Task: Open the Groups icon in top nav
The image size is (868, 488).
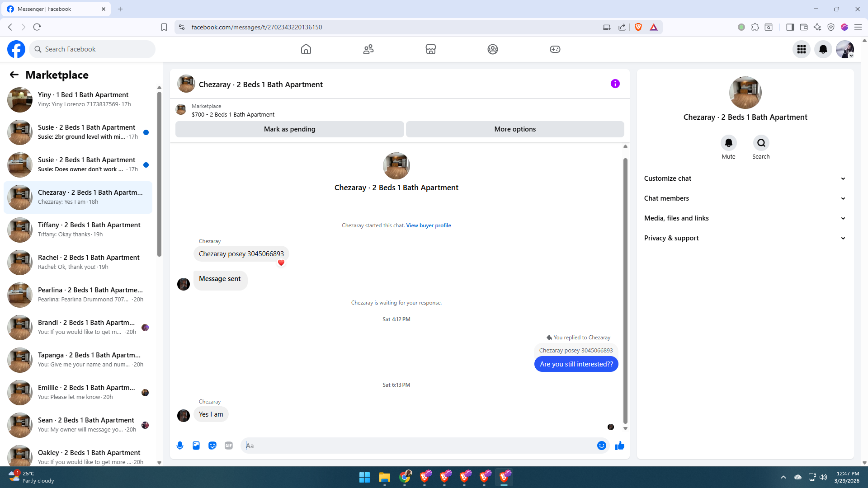Action: tap(493, 49)
